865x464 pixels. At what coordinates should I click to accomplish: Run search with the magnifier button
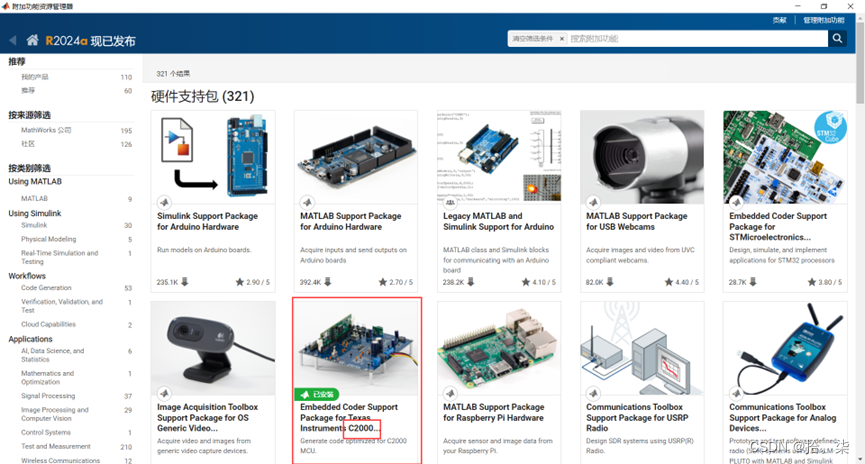tap(837, 38)
